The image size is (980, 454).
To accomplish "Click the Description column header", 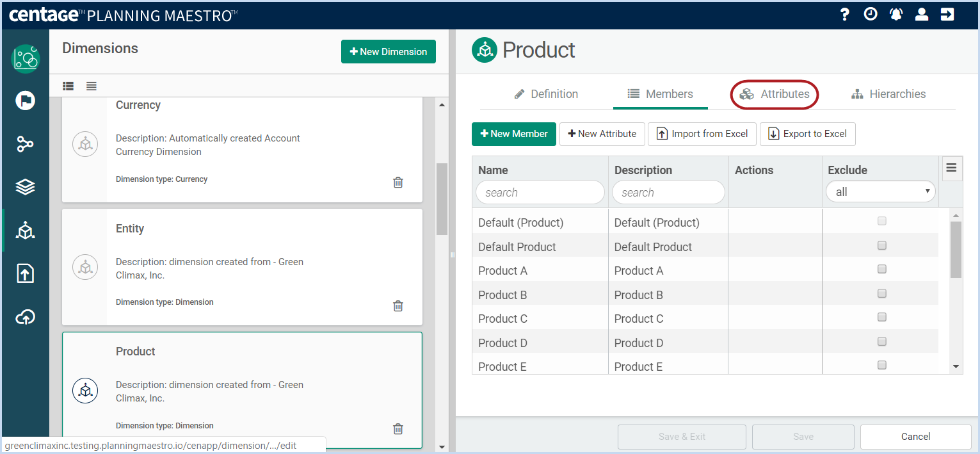I will coord(643,170).
